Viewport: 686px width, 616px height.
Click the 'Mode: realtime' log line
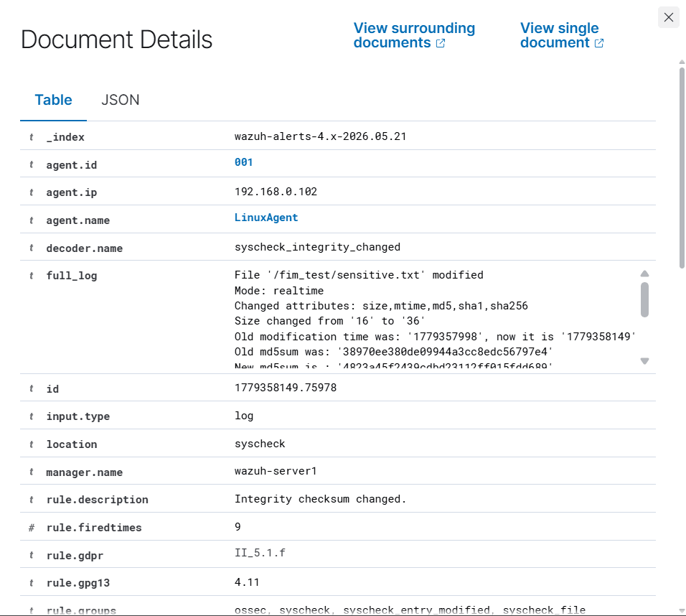click(x=279, y=291)
